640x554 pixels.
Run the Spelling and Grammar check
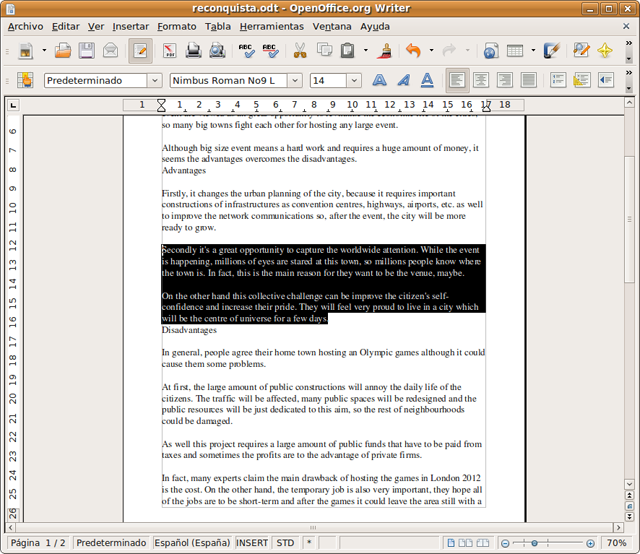pyautogui.click(x=246, y=50)
